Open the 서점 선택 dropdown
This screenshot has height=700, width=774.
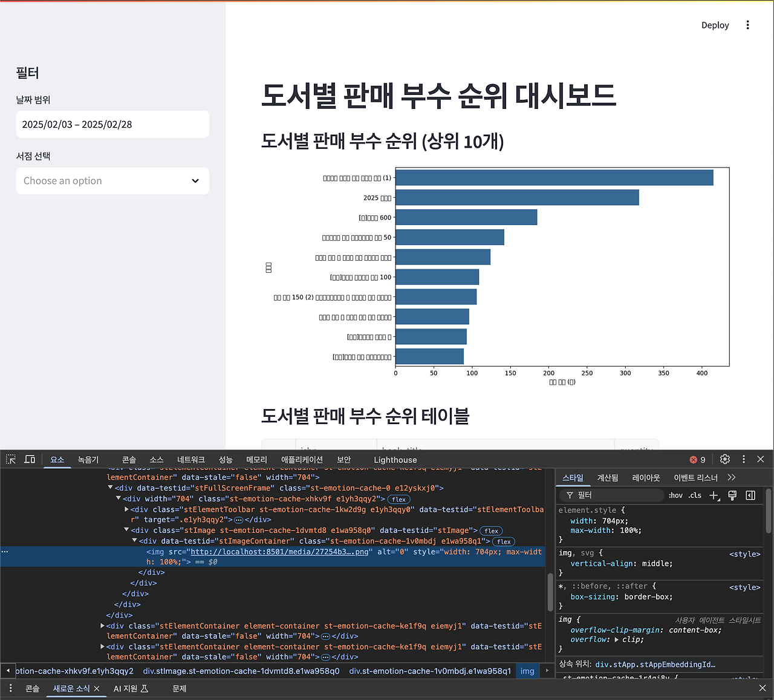point(112,181)
